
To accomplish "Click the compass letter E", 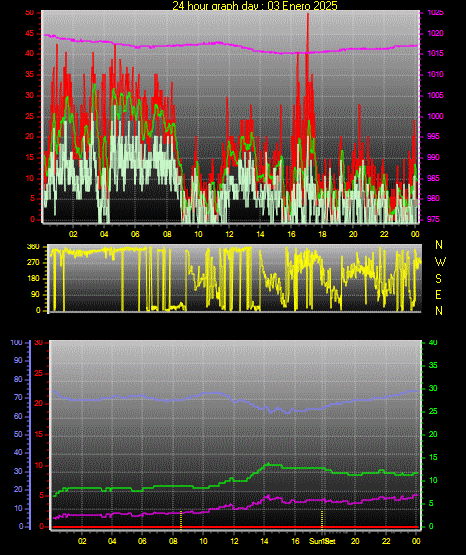I will tap(438, 294).
